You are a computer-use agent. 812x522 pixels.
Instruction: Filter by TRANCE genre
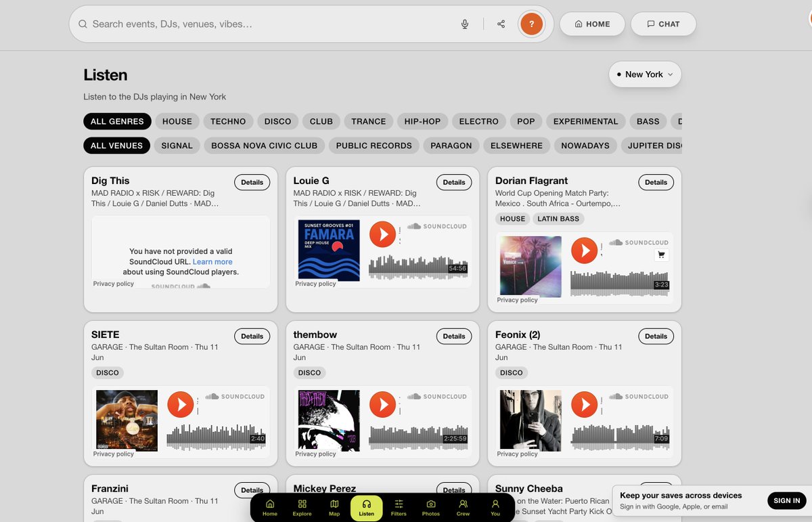pos(369,121)
